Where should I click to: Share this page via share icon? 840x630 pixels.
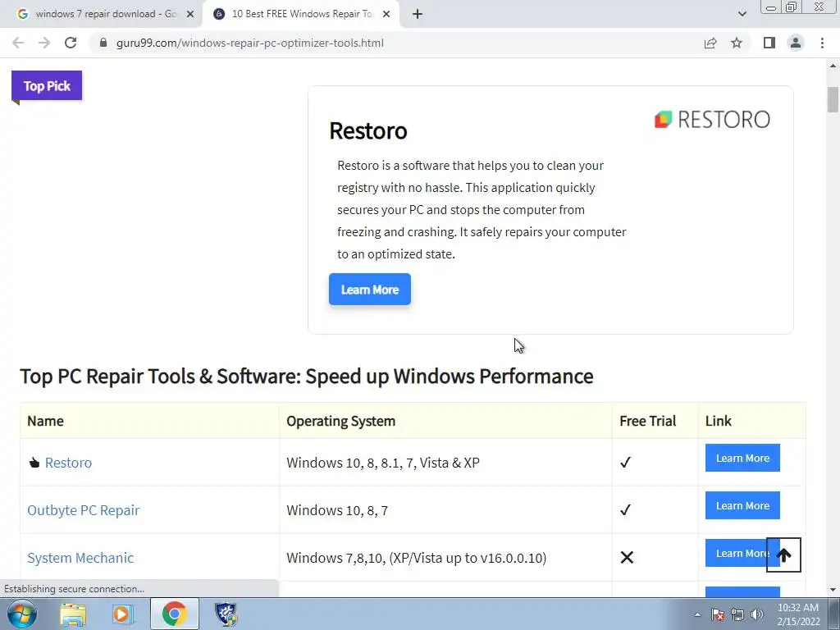[710, 43]
